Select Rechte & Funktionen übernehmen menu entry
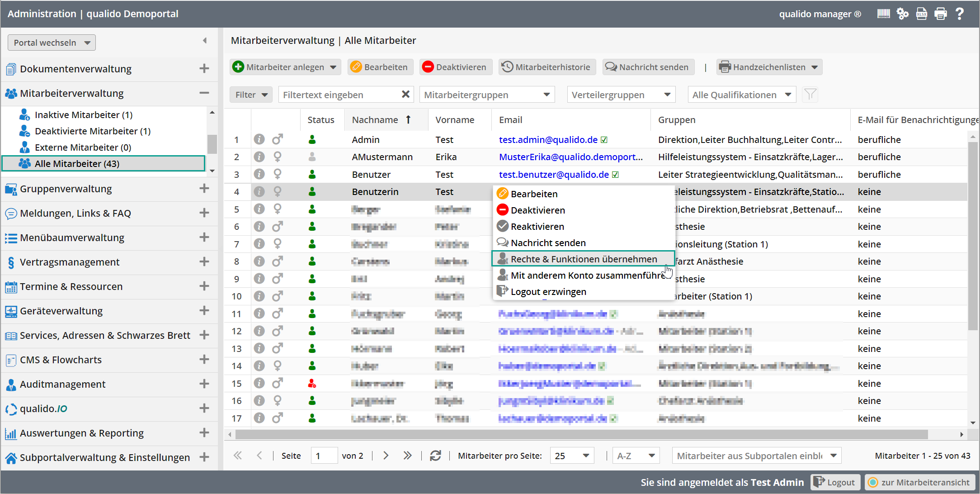Viewport: 980px width, 494px height. tap(583, 259)
